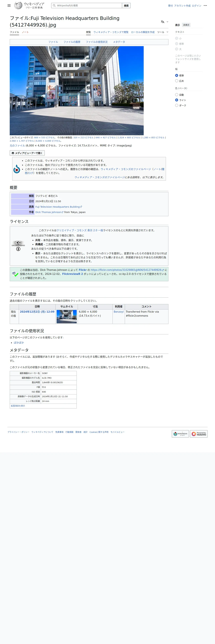Open クリエイティブ・コモンズ 表示 2.0 一般 link

pyautogui.click(x=80, y=230)
